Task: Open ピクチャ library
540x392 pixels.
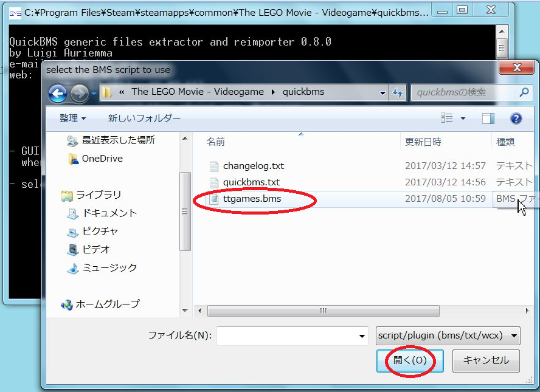Action: point(100,232)
